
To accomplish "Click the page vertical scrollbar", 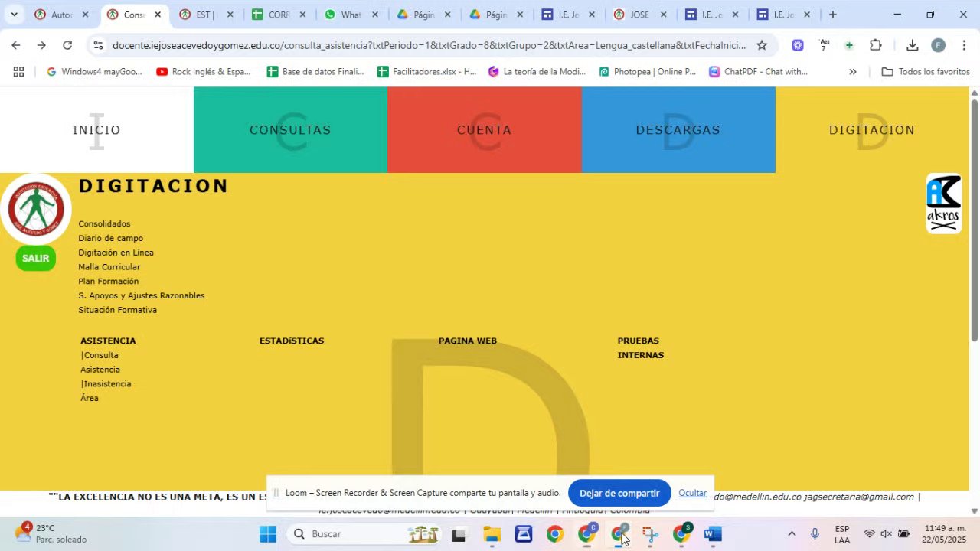I will click(975, 220).
